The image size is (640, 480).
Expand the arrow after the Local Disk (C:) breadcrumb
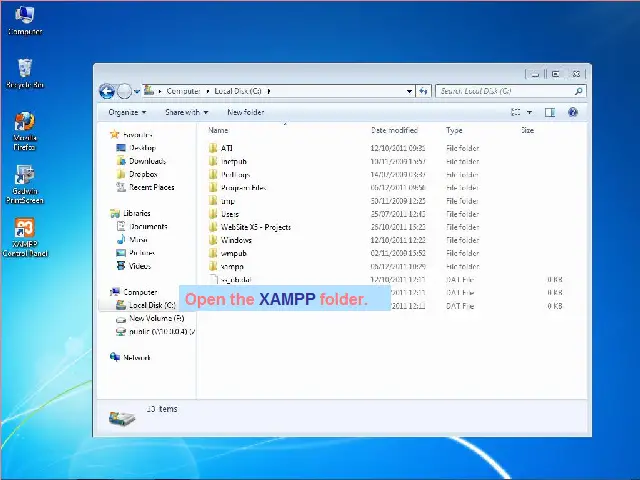pyautogui.click(x=269, y=91)
